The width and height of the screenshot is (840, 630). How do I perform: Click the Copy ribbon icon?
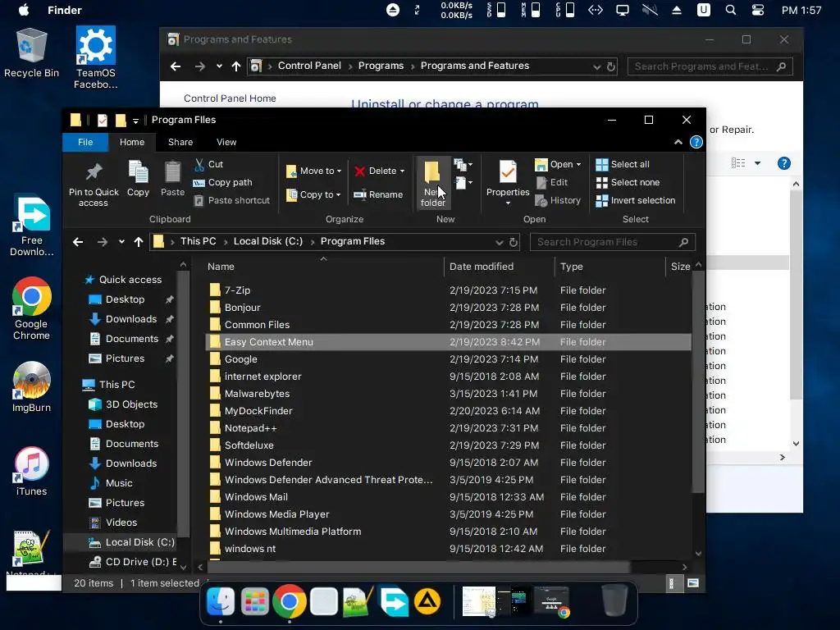138,179
